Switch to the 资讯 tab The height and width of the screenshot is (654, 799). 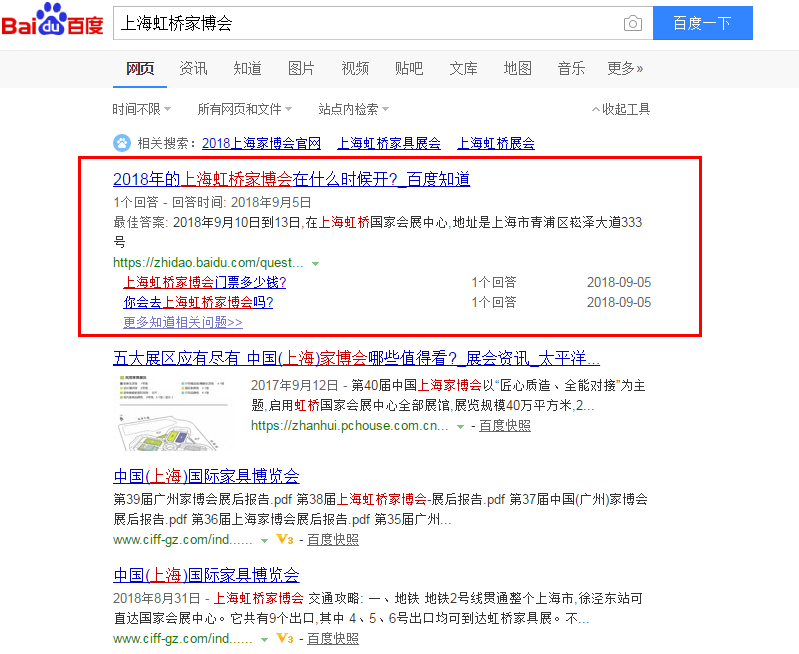[193, 68]
